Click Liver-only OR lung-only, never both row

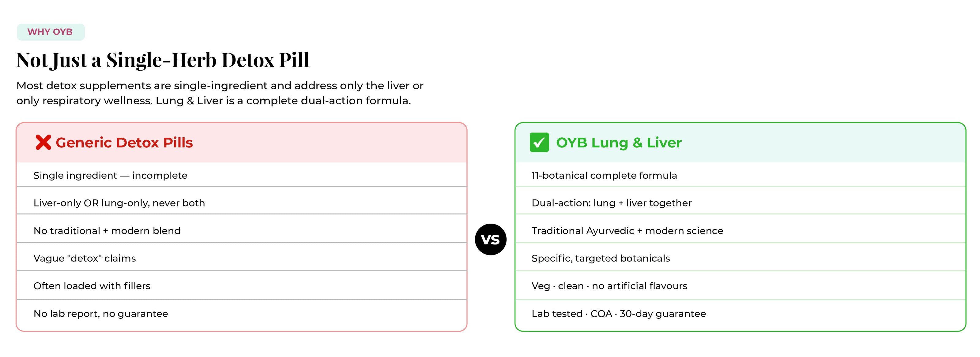tap(242, 203)
